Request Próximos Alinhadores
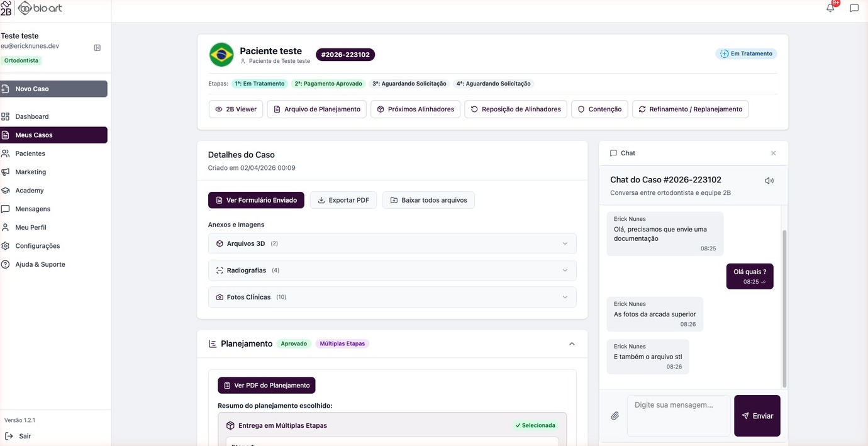 [416, 109]
